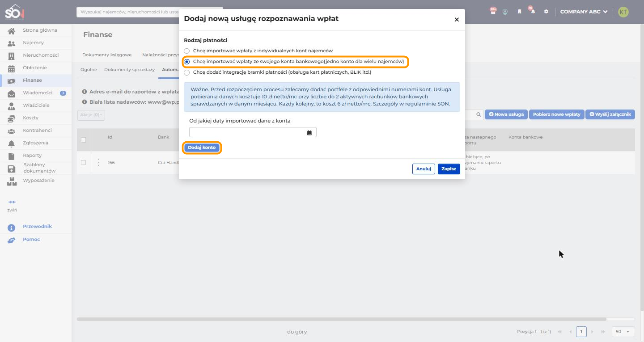Viewport: 644px width, 342px height.
Task: Click Zapisz to save the service
Action: pos(449,169)
